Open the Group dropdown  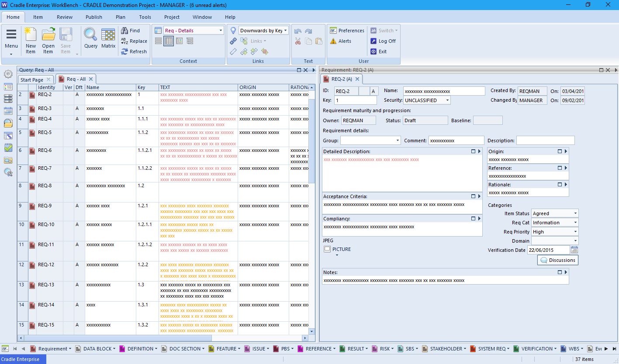(x=398, y=141)
